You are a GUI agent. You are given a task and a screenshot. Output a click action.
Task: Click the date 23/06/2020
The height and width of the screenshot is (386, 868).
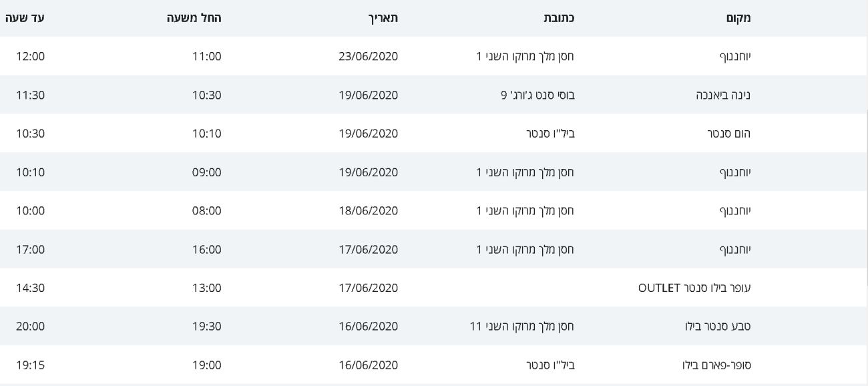pos(368,56)
